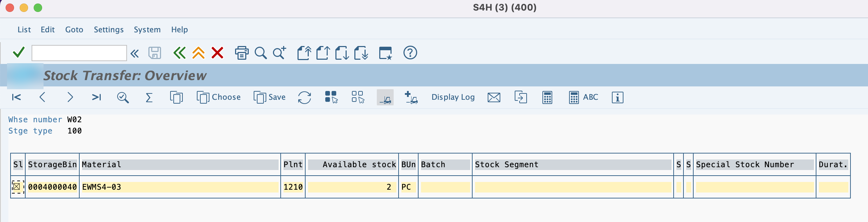Go to next page icon
Image resolution: width=868 pixels, height=222 pixels.
(342, 53)
